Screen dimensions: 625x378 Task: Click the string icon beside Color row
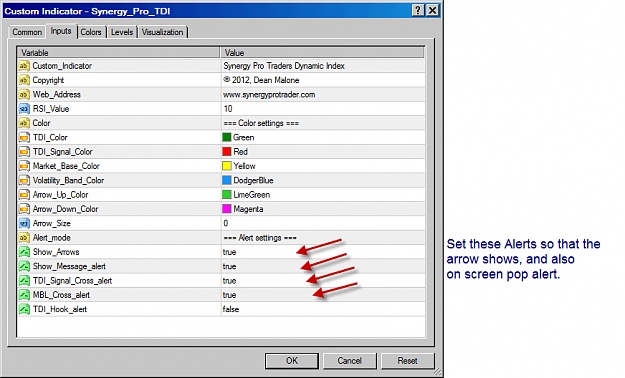(x=24, y=123)
